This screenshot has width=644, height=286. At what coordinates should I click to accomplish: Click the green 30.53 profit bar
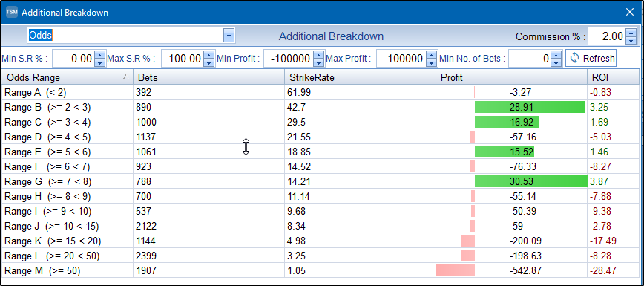click(531, 181)
